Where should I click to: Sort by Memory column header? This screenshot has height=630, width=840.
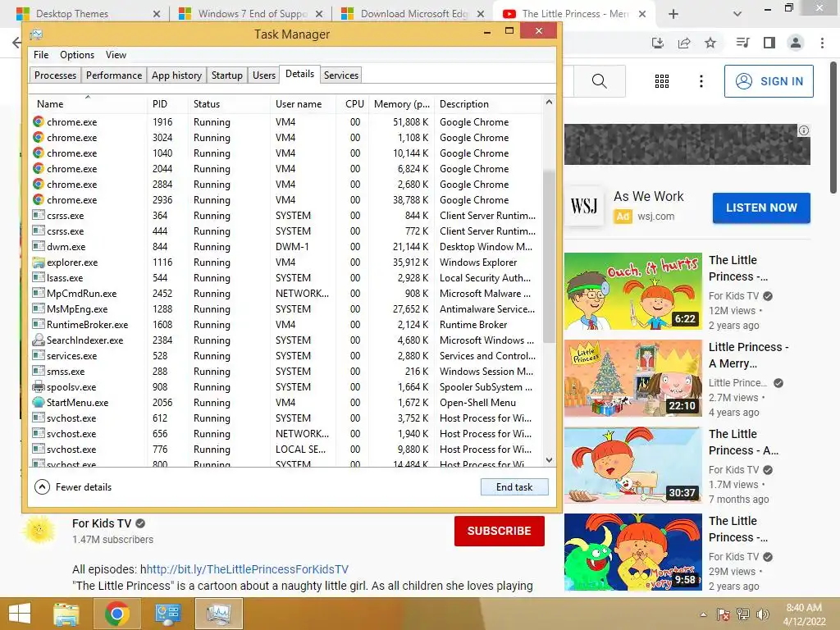[402, 104]
